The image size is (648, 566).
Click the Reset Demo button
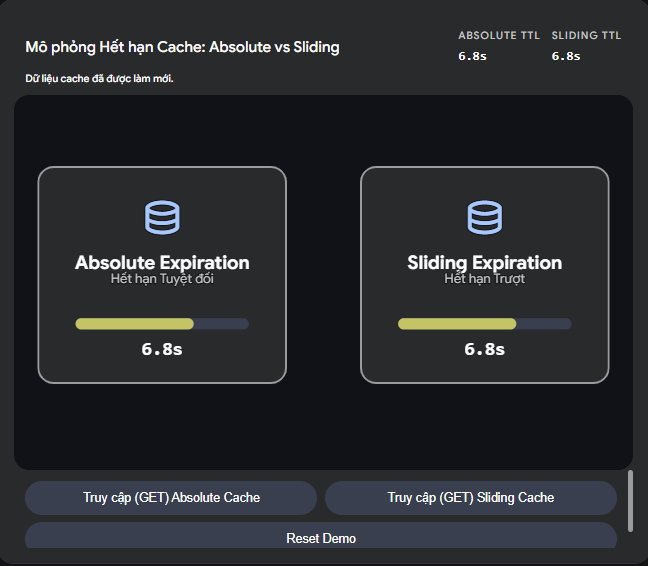click(321, 538)
